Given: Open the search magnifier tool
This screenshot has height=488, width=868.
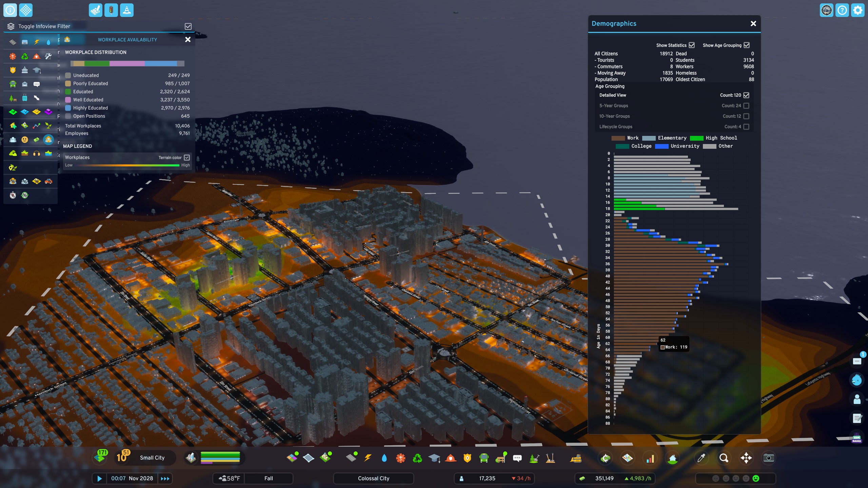Looking at the screenshot, I should coord(724,458).
